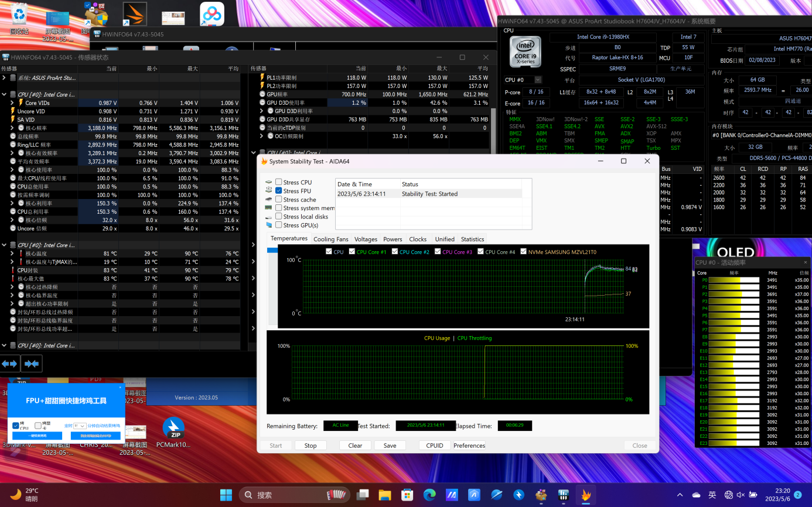The image size is (812, 507).
Task: Click HWiNFO sensor next-page arrows button
Action: tap(32, 364)
